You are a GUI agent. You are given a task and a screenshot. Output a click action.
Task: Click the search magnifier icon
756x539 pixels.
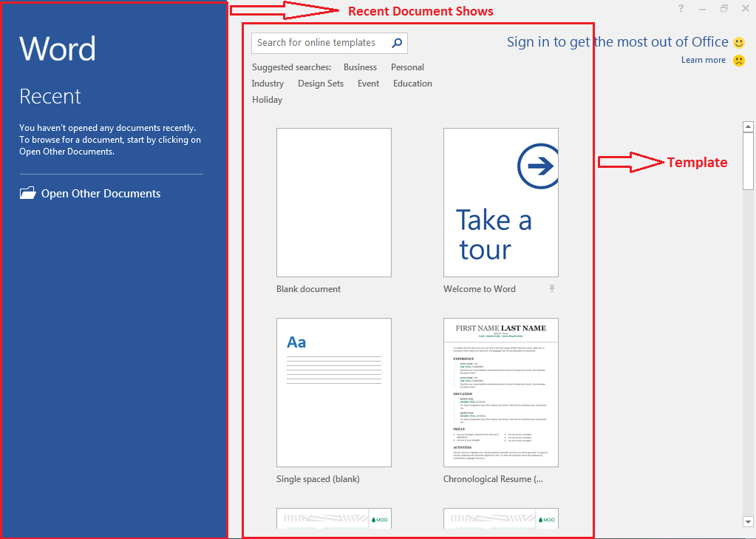(x=398, y=43)
